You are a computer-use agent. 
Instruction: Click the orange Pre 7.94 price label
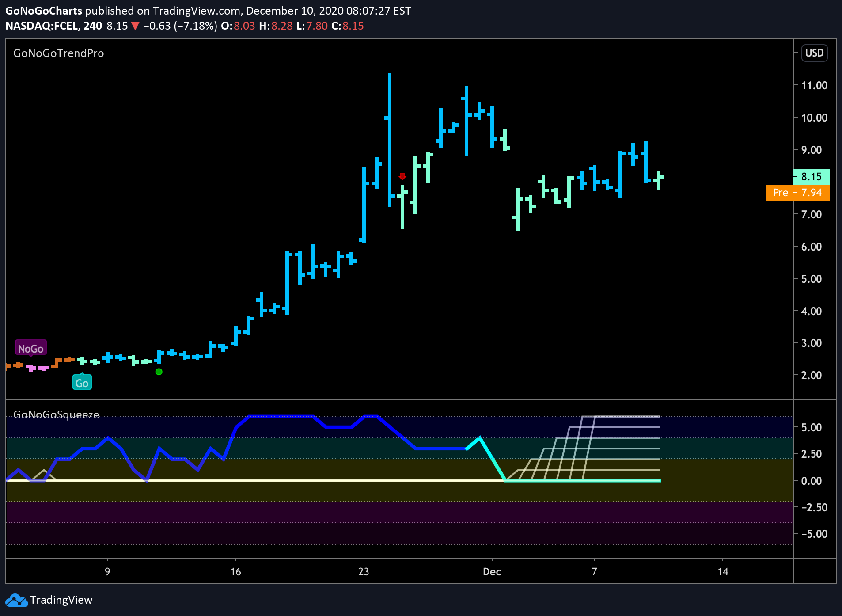click(x=797, y=193)
